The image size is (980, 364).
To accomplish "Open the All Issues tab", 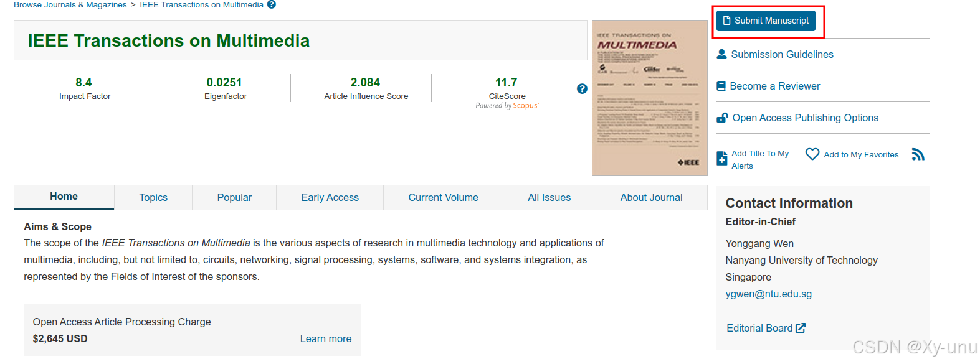I will point(549,197).
